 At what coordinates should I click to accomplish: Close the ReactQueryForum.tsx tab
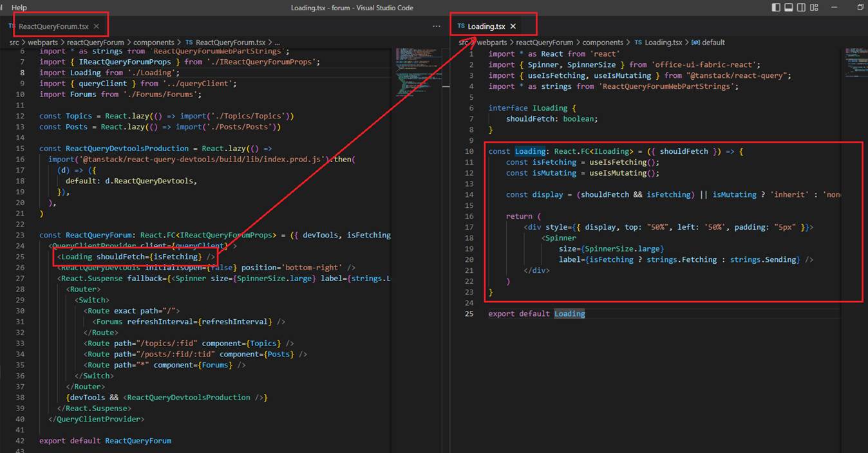(97, 26)
